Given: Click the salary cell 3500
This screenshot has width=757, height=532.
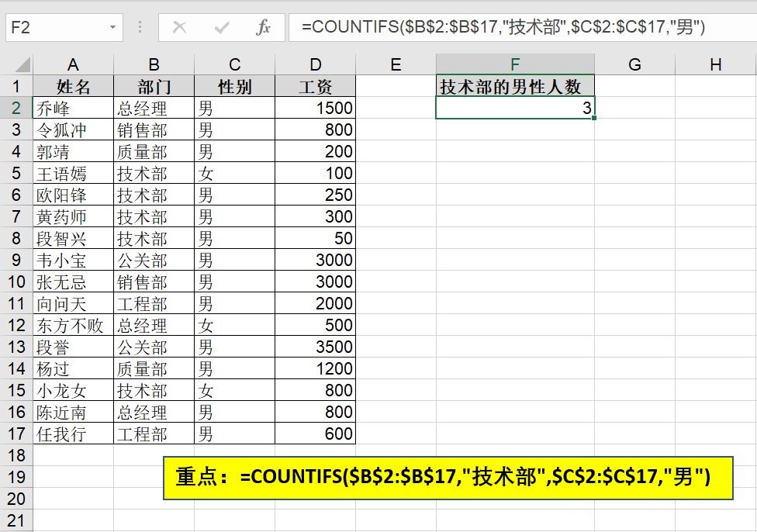Looking at the screenshot, I should pyautogui.click(x=315, y=347).
